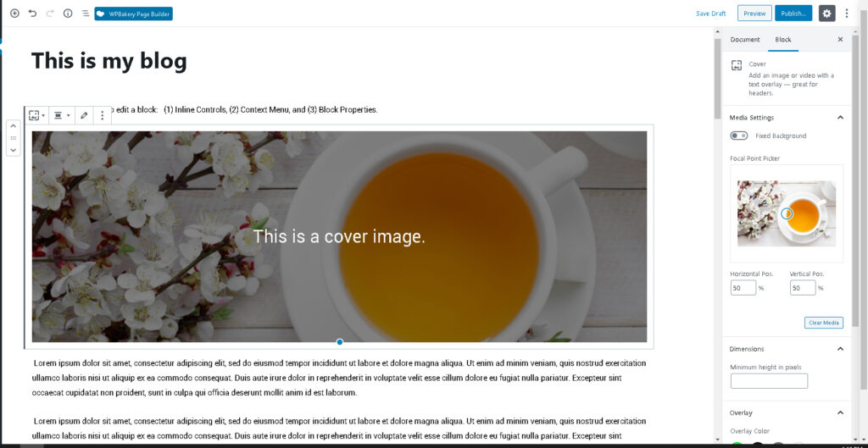This screenshot has width=868, height=448.
Task: Undo the last change
Action: click(x=32, y=14)
